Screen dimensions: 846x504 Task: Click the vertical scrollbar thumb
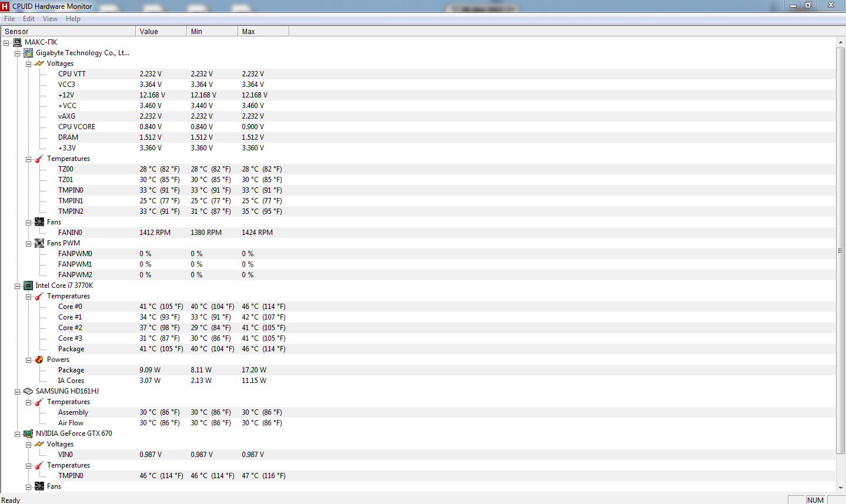click(841, 250)
